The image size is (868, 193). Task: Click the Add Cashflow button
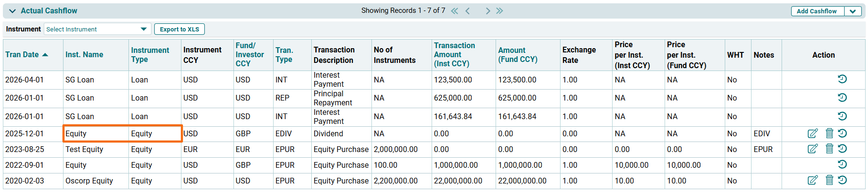[x=816, y=11]
